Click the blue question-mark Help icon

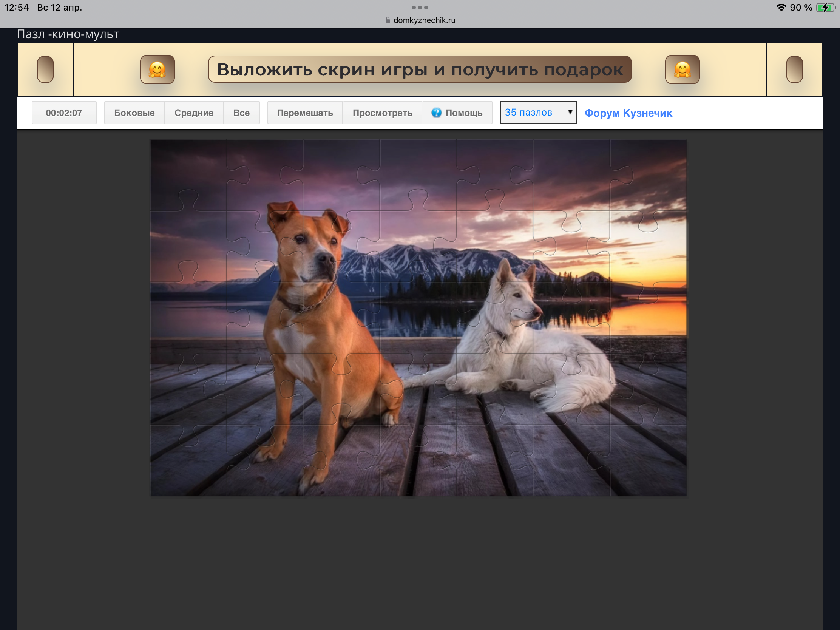coord(436,113)
